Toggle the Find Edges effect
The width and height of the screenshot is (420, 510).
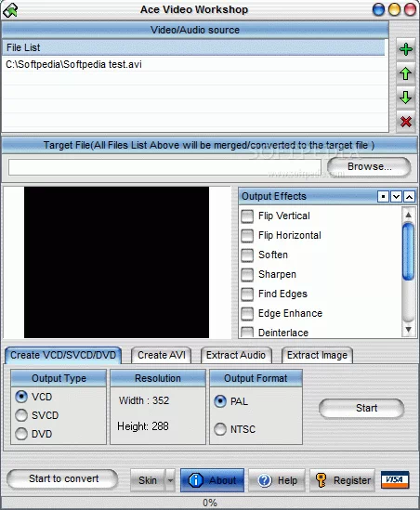247,294
